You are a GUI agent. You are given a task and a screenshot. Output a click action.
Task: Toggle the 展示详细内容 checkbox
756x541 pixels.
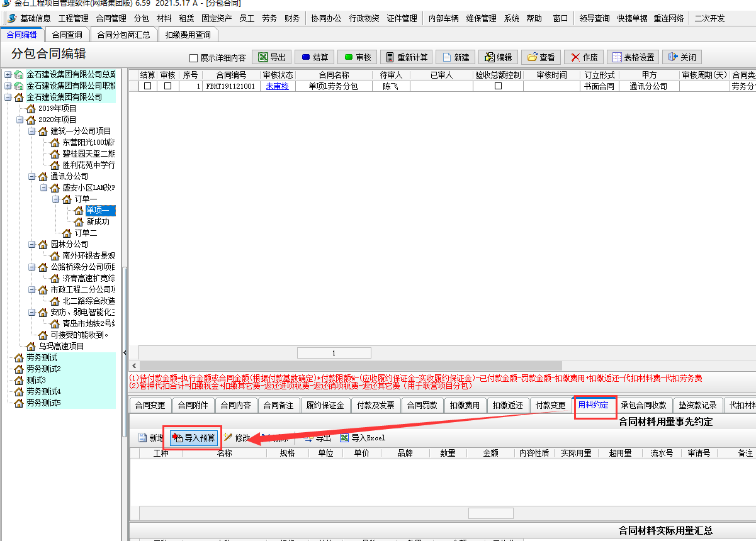193,58
